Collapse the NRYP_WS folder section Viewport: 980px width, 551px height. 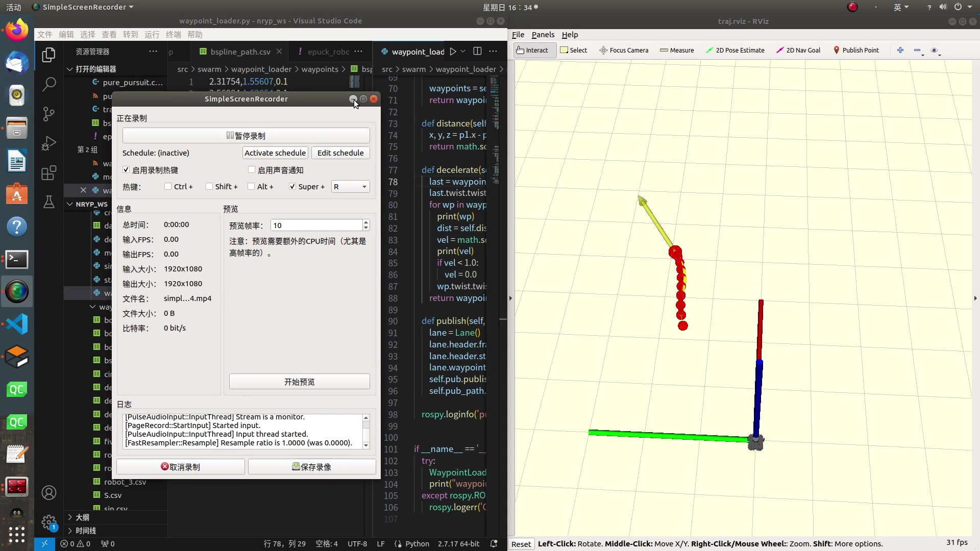pos(70,204)
